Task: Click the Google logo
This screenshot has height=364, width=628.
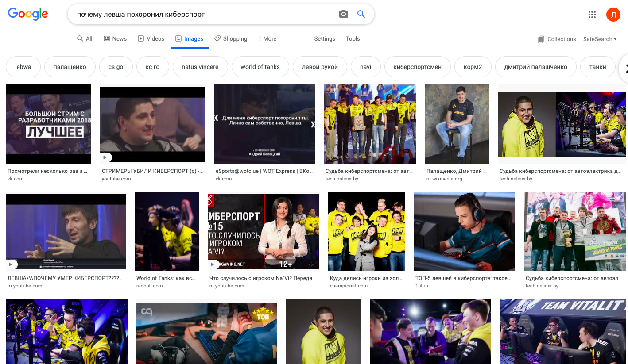Action: pos(28,14)
